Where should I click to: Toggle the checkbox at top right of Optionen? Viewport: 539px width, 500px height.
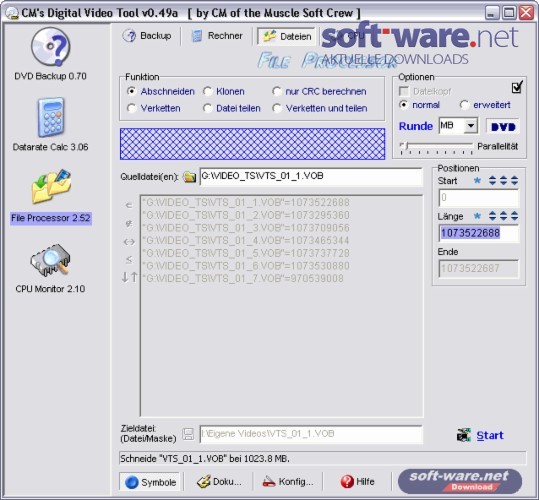click(x=517, y=87)
